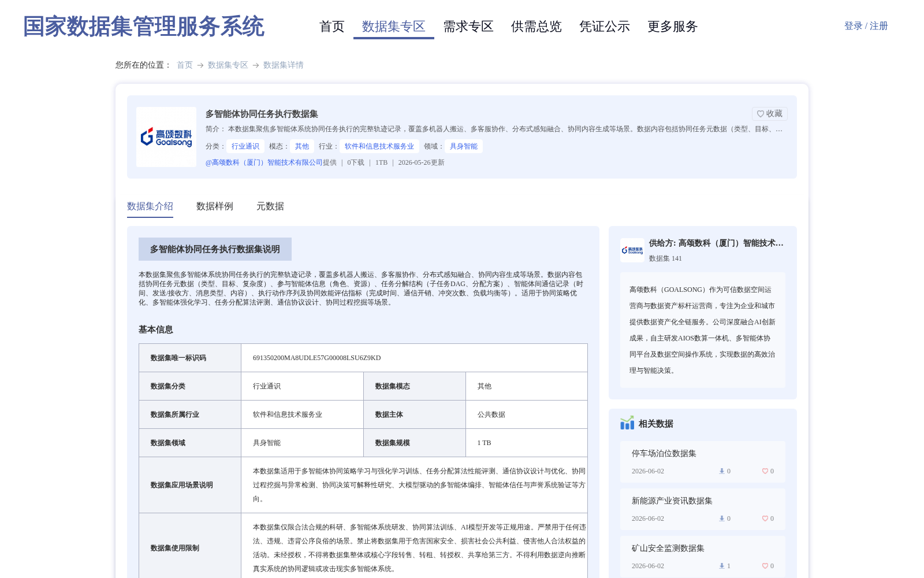
Task: Click the 相关数据 bar chart icon
Action: [627, 423]
